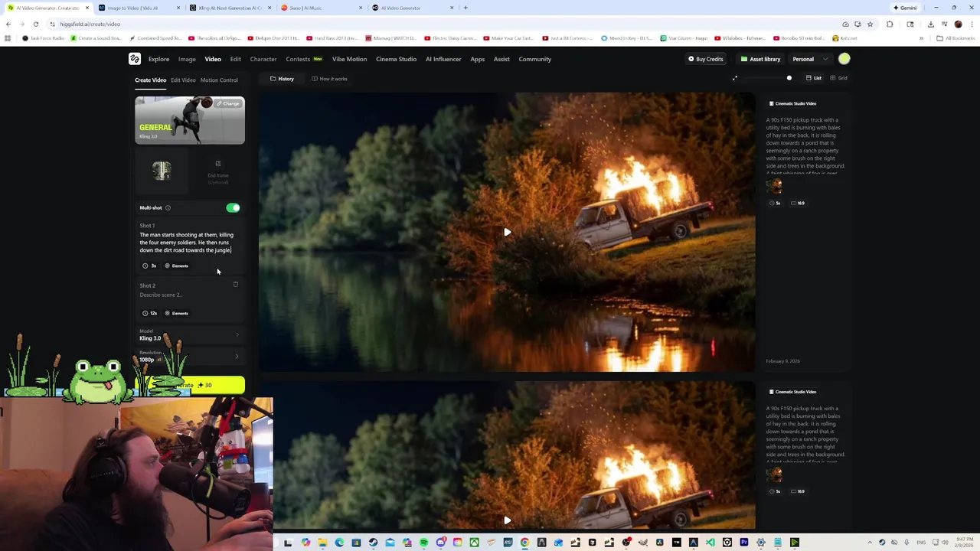The width and height of the screenshot is (980, 551).
Task: Open the Chrome browser menu
Action: point(971,24)
